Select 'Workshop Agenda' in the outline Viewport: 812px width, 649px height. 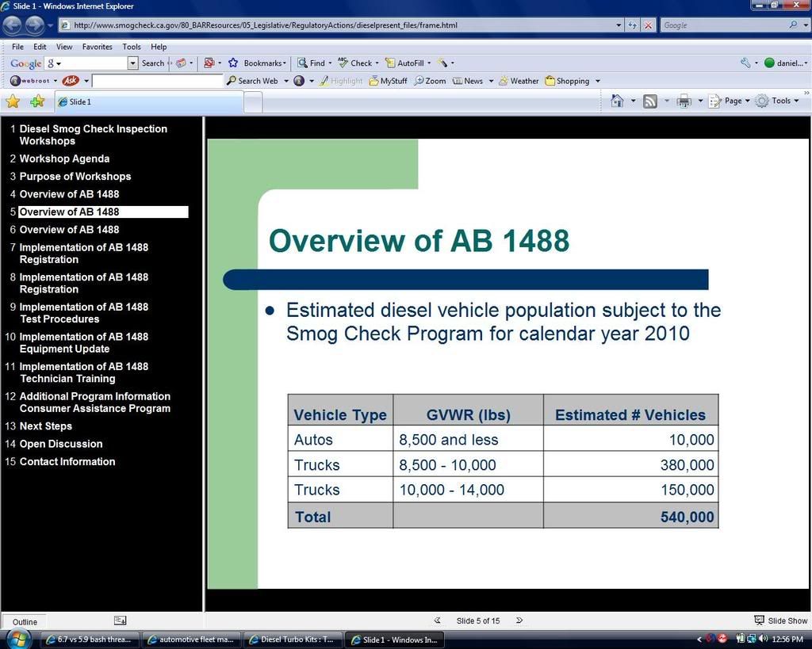[64, 158]
